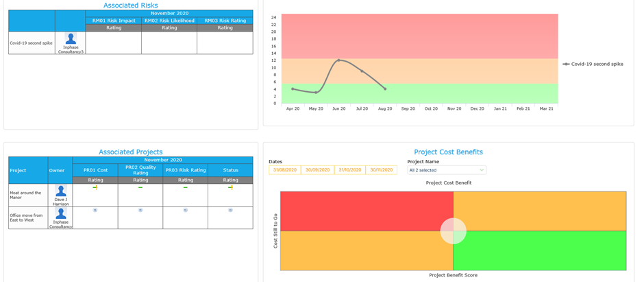Click PR02 Quality Rating indicator for Moat project
644x282 pixels.
[140, 187]
